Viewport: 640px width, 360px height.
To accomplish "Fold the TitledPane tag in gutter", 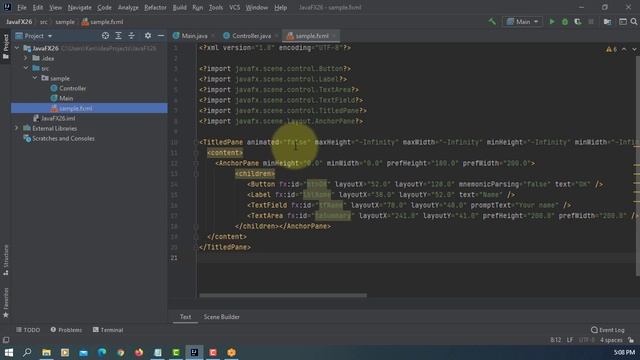I will (x=196, y=142).
